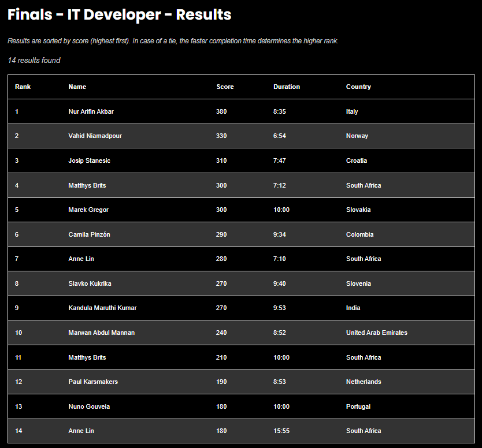
Task: Select Camila Pinzón in the table
Action: tap(89, 234)
